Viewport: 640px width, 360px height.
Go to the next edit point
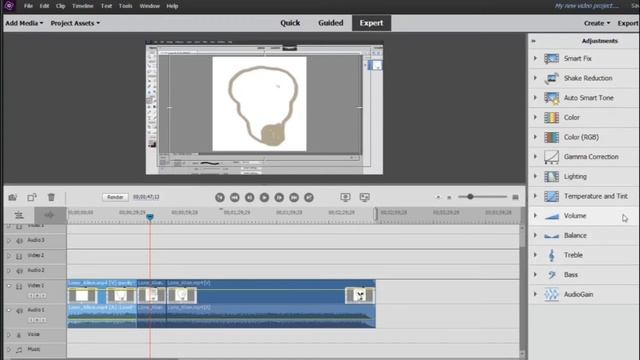pyautogui.click(x=309, y=198)
